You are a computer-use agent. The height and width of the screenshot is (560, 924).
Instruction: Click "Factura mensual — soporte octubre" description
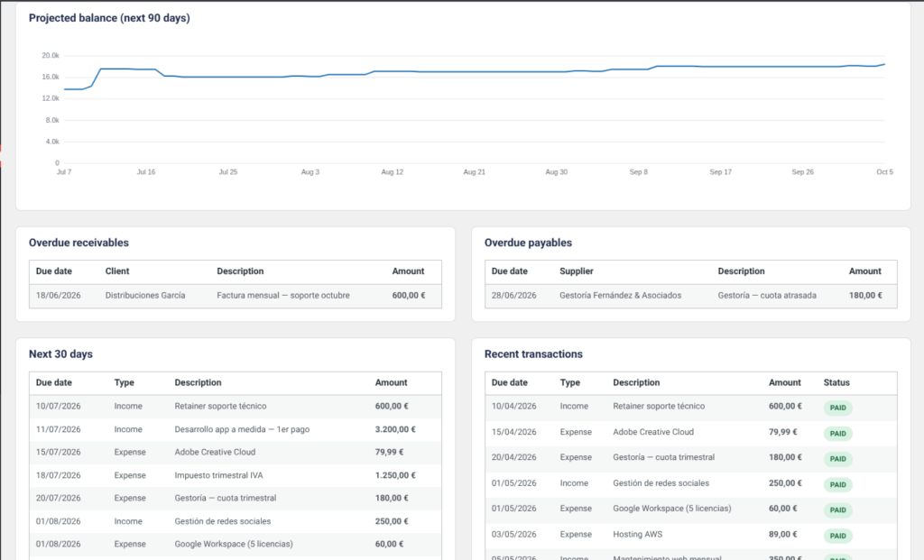[x=282, y=296]
